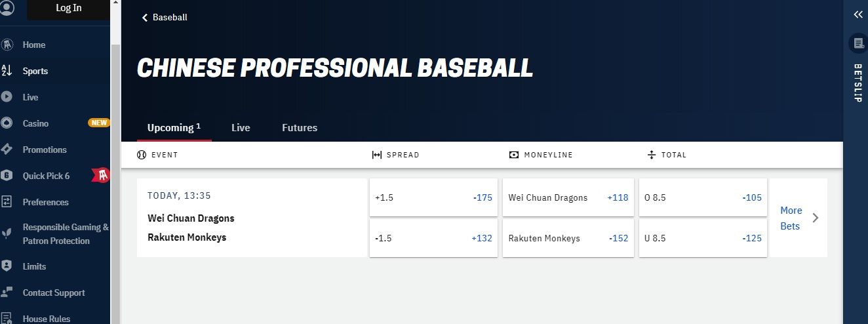The height and width of the screenshot is (324, 868).
Task: Open the Contact Support link
Action: tap(54, 293)
